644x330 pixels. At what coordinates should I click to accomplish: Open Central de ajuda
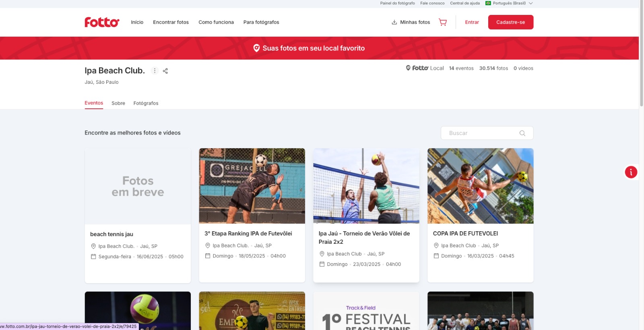point(465,3)
